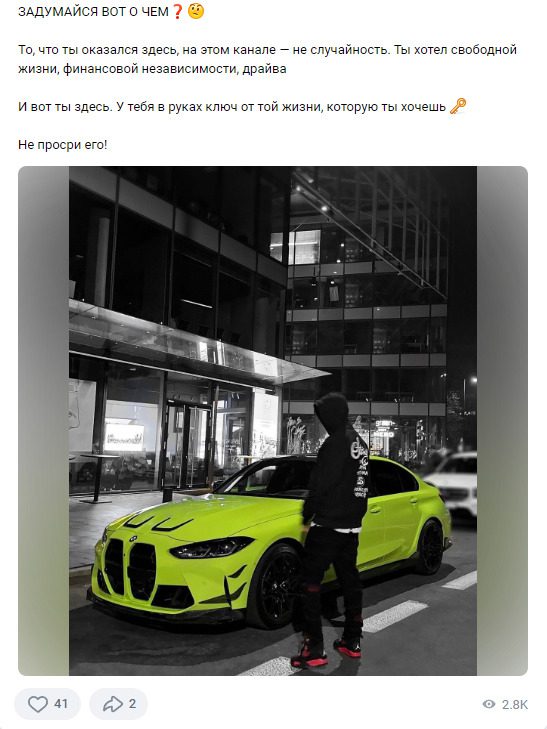The width and height of the screenshot is (547, 729).
Task: Share the post using the arrow icon
Action: click(x=112, y=703)
